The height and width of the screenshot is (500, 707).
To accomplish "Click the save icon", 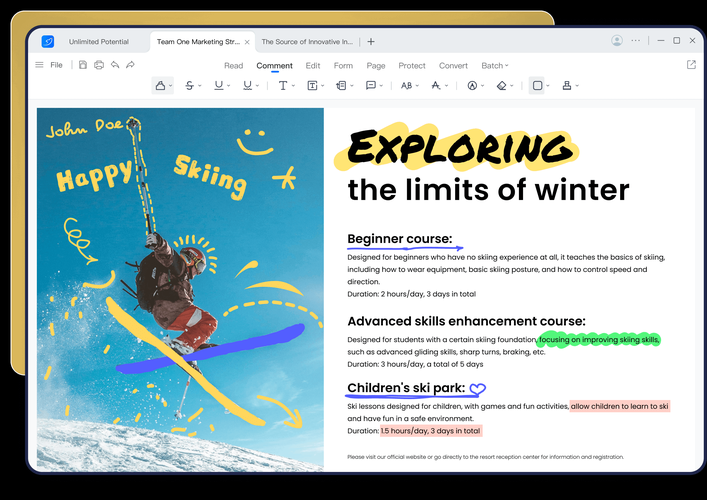I will tap(83, 65).
